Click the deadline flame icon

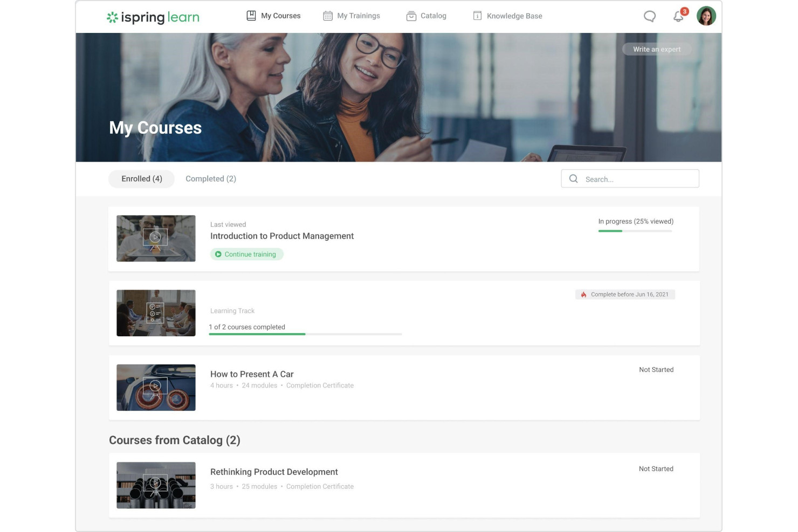tap(583, 294)
